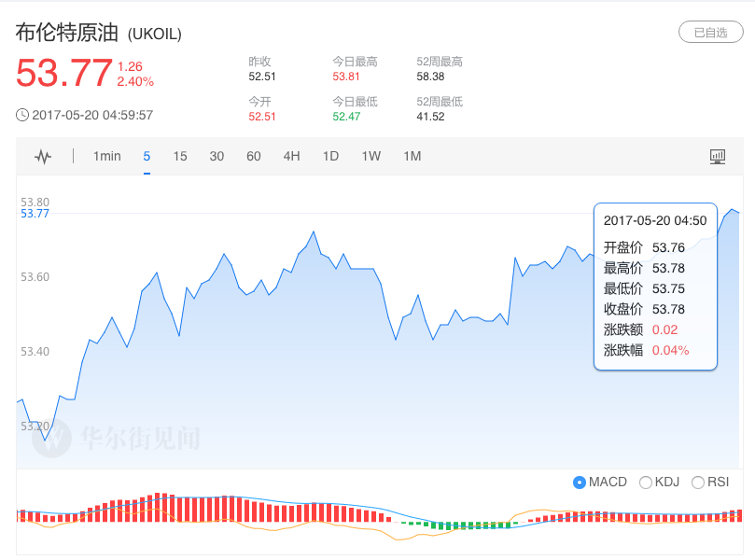View the 1M monthly chart

412,157
